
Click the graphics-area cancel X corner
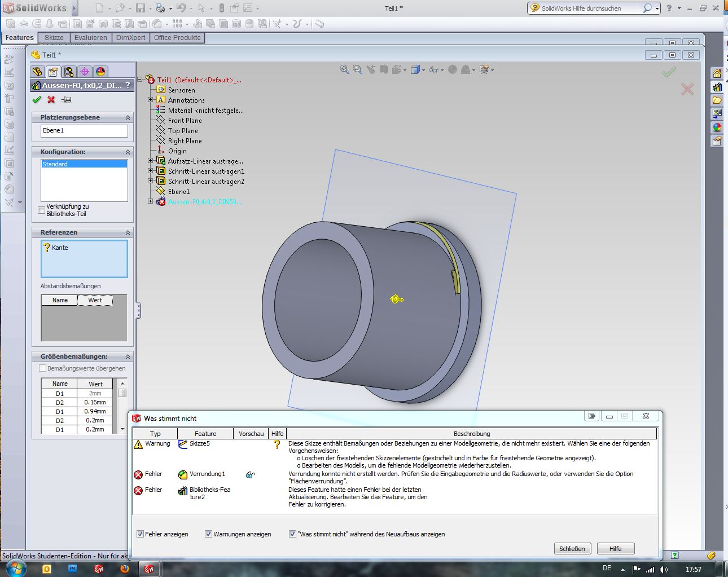687,89
